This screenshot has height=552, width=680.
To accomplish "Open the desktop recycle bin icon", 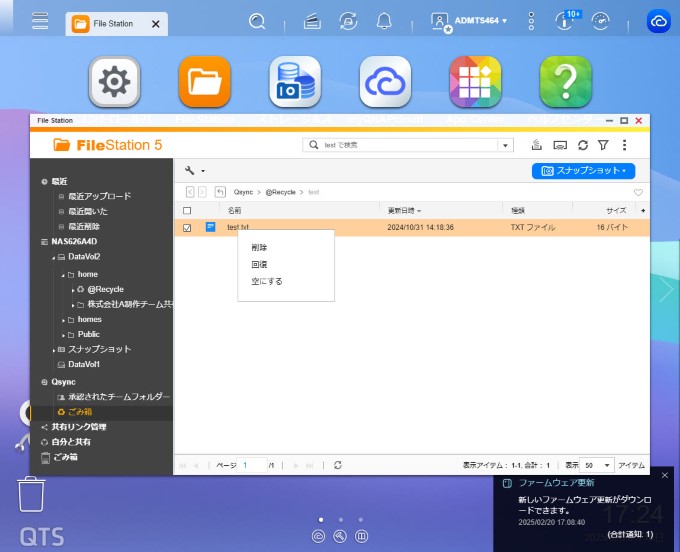I will (31, 494).
